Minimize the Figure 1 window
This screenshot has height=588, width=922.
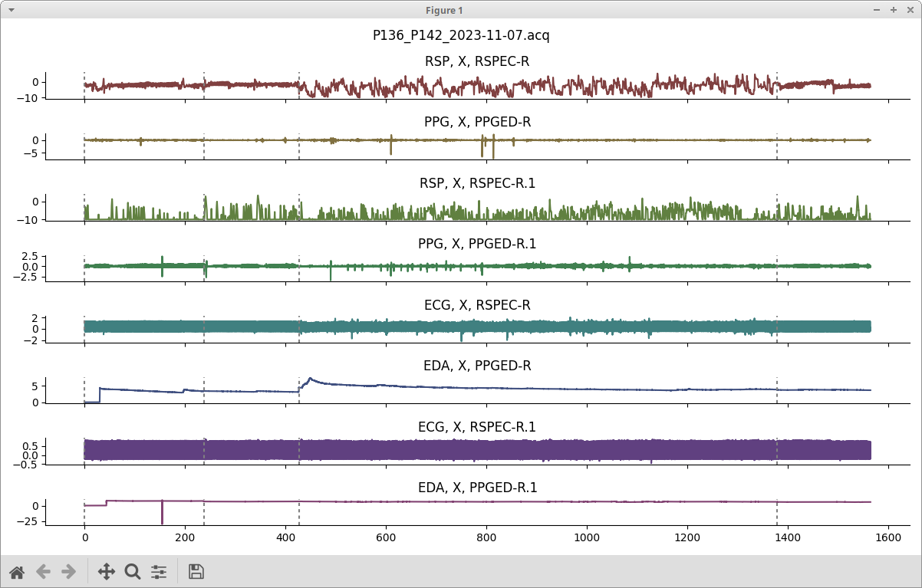click(x=878, y=10)
